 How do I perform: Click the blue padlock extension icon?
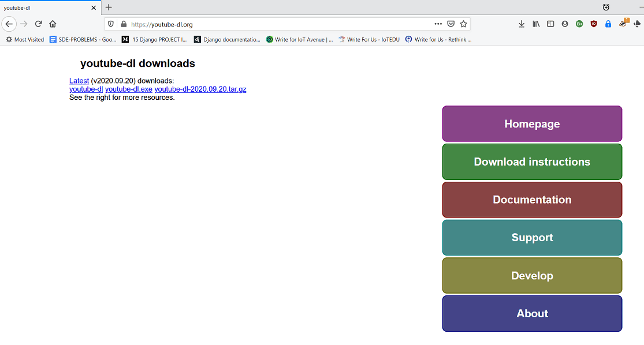(x=608, y=24)
